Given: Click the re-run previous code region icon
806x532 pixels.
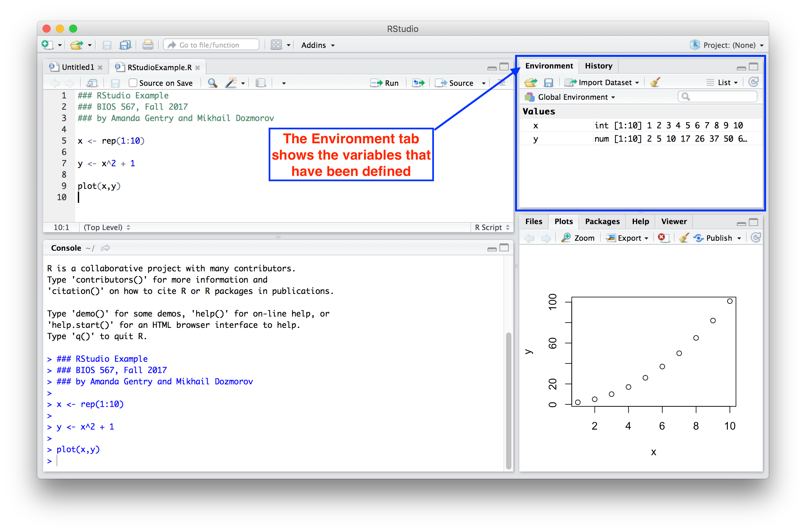Looking at the screenshot, I should pos(418,83).
